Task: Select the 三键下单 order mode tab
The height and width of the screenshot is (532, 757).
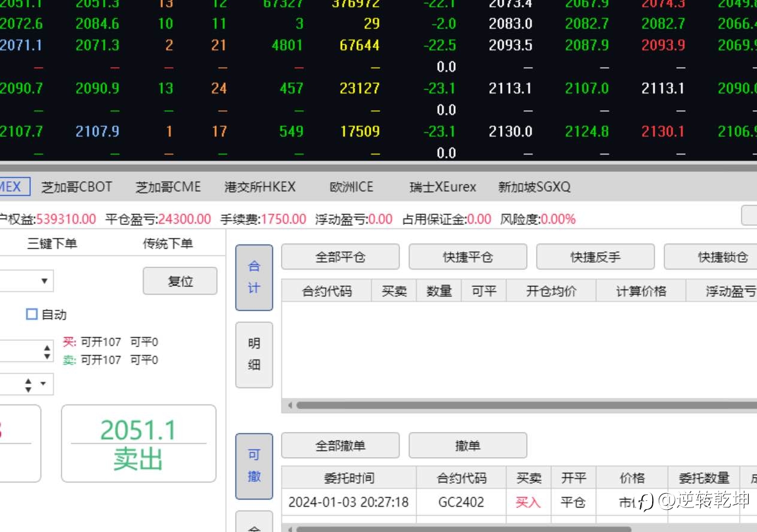Action: [x=52, y=244]
